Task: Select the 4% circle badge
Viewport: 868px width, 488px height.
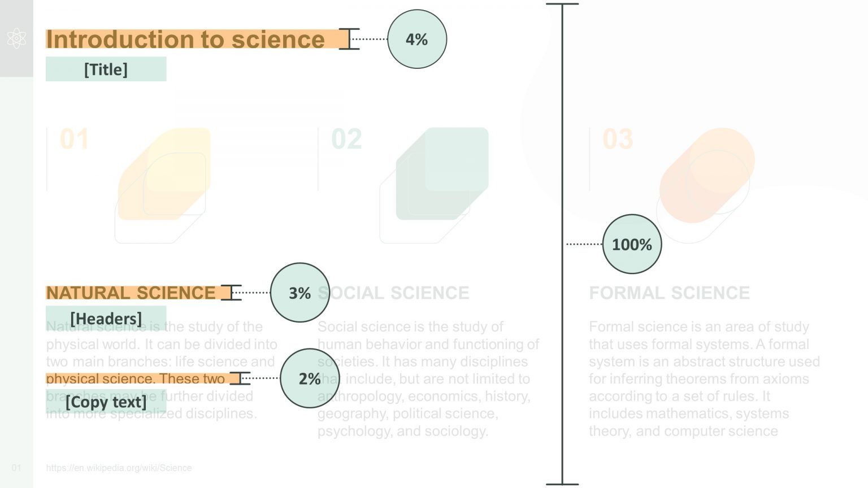Action: pos(417,40)
